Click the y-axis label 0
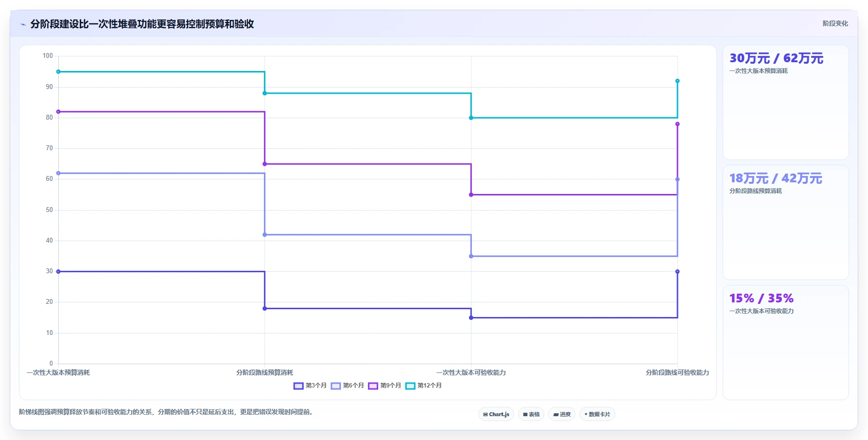The height and width of the screenshot is (440, 868). pyautogui.click(x=51, y=364)
